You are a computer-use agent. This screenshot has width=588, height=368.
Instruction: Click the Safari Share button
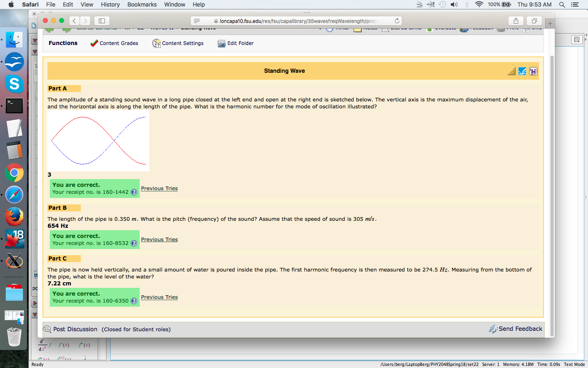pos(516,20)
